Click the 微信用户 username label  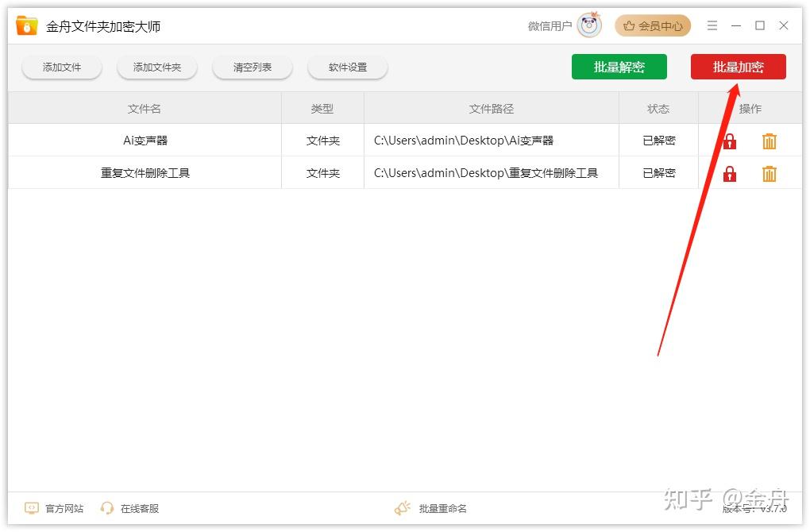tap(550, 26)
